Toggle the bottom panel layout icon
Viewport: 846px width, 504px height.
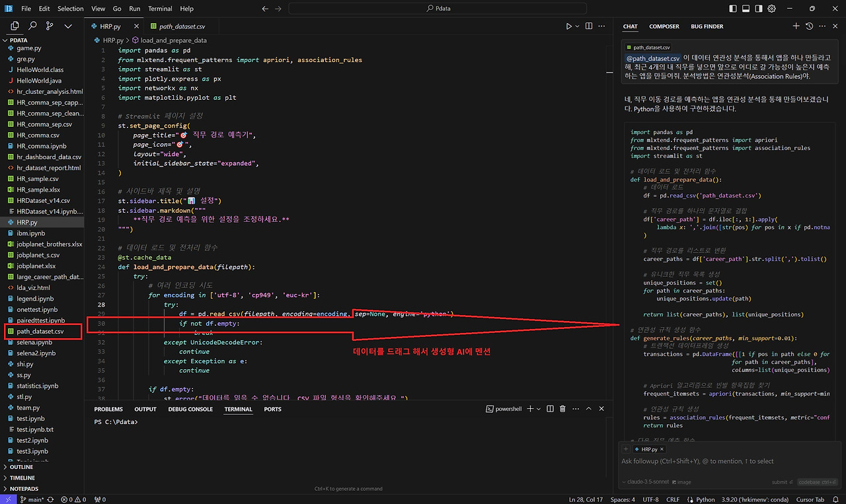746,9
